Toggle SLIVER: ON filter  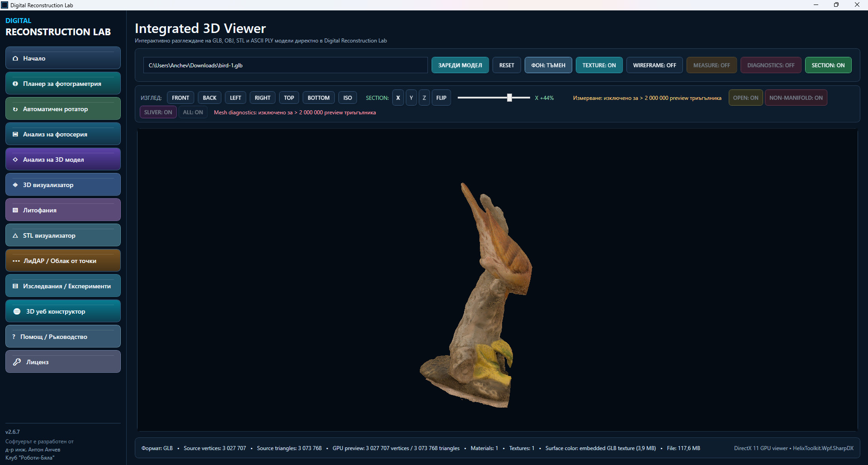[158, 112]
